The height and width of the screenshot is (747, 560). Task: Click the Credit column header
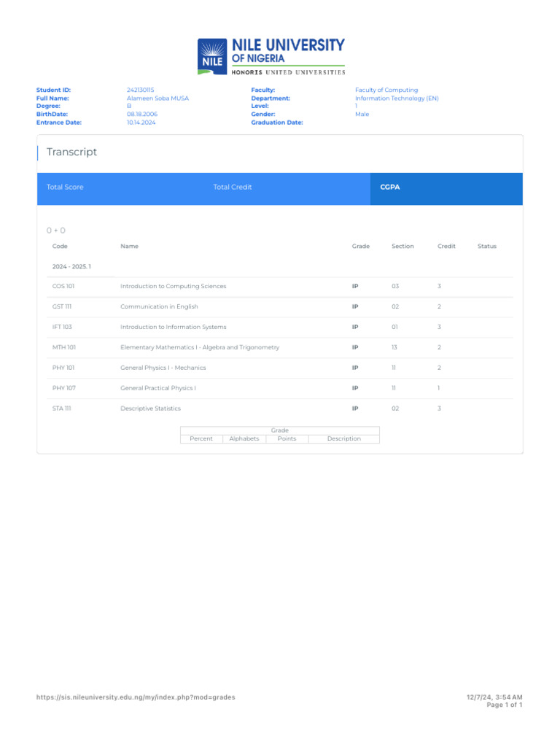[446, 247]
